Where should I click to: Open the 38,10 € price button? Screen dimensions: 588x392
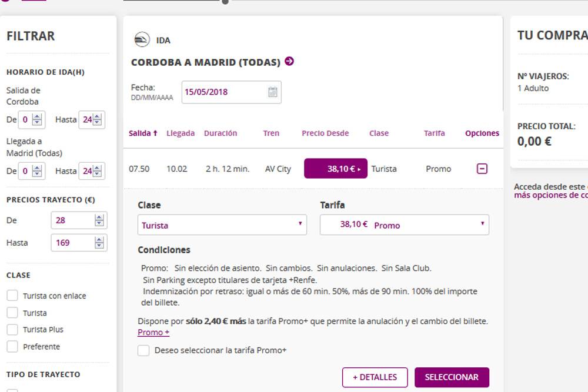click(x=336, y=169)
